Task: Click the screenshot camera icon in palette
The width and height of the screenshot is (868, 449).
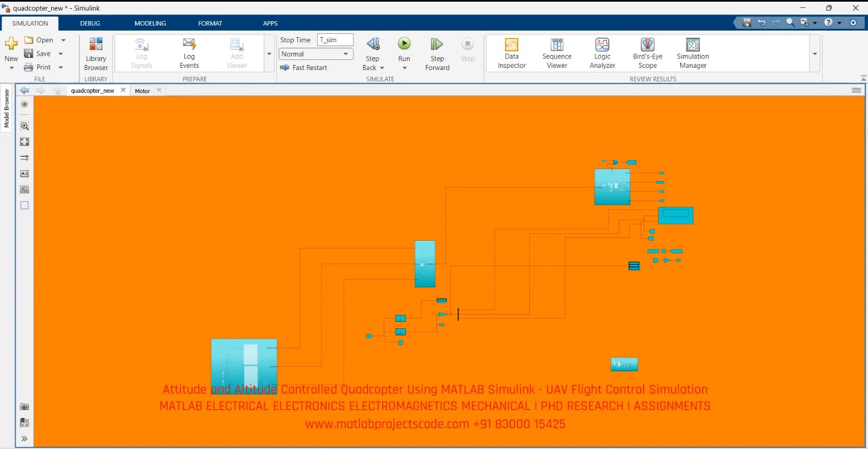Action: [24, 407]
